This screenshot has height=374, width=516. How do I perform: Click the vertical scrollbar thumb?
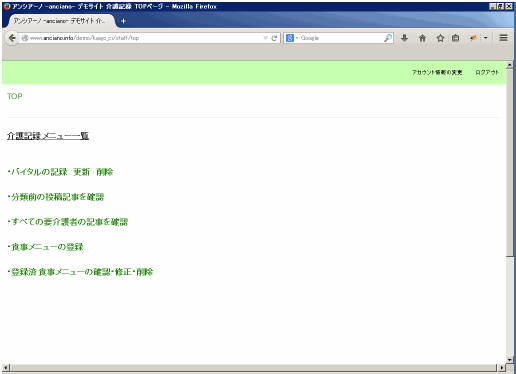pos(509,163)
